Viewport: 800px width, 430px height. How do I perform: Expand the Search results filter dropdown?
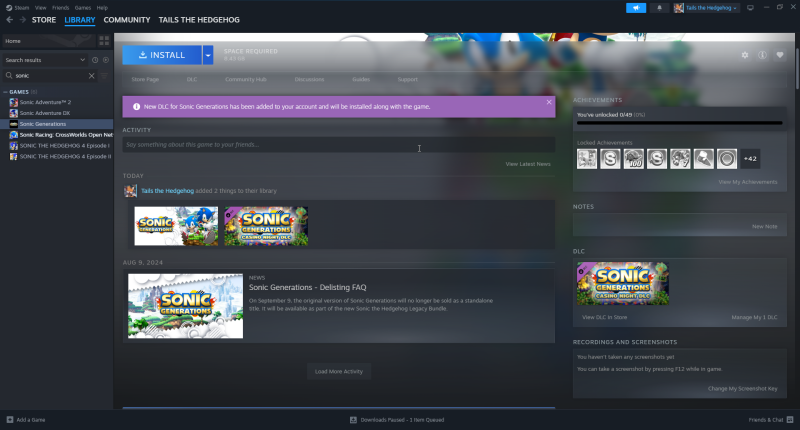[45, 60]
